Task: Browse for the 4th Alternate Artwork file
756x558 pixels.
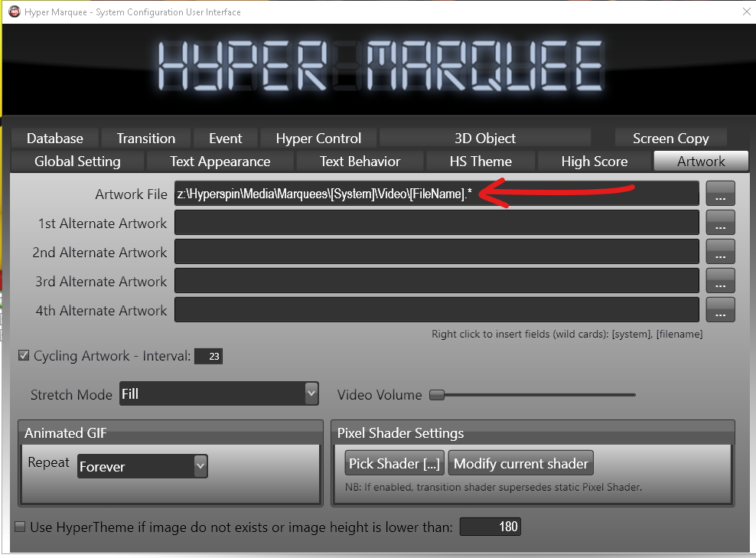Action: point(720,309)
